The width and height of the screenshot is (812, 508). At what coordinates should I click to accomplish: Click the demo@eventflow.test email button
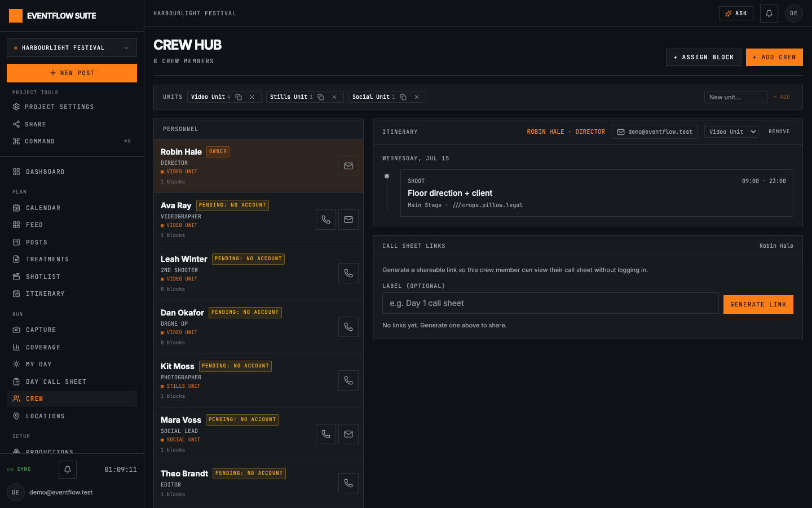[655, 132]
